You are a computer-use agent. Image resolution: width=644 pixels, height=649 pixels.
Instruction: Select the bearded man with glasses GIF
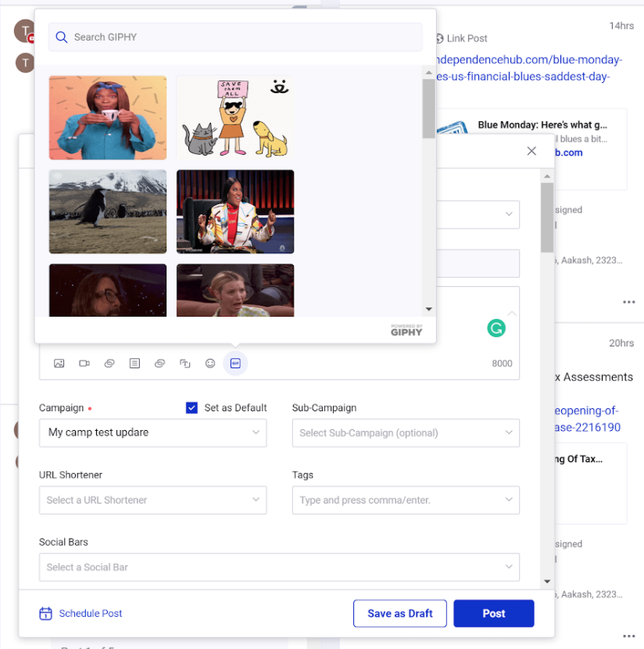click(x=108, y=290)
